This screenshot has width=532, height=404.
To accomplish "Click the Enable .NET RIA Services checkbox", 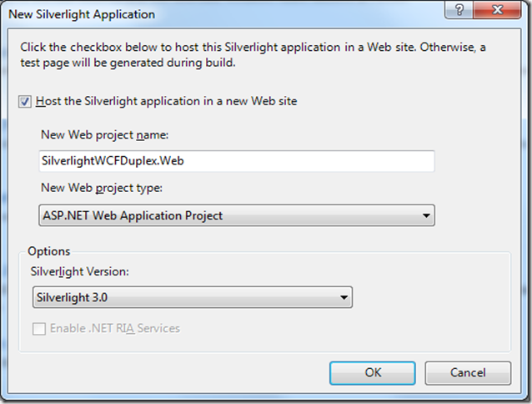I will tap(39, 328).
